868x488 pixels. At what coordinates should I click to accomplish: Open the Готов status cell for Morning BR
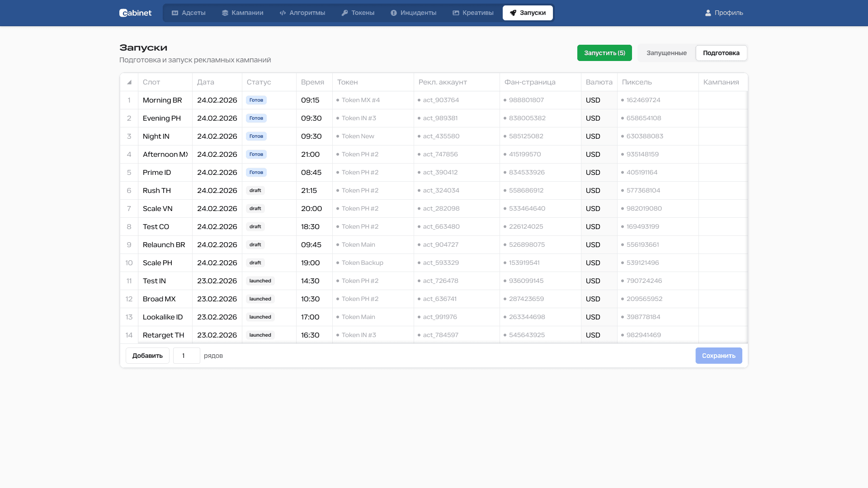(256, 100)
